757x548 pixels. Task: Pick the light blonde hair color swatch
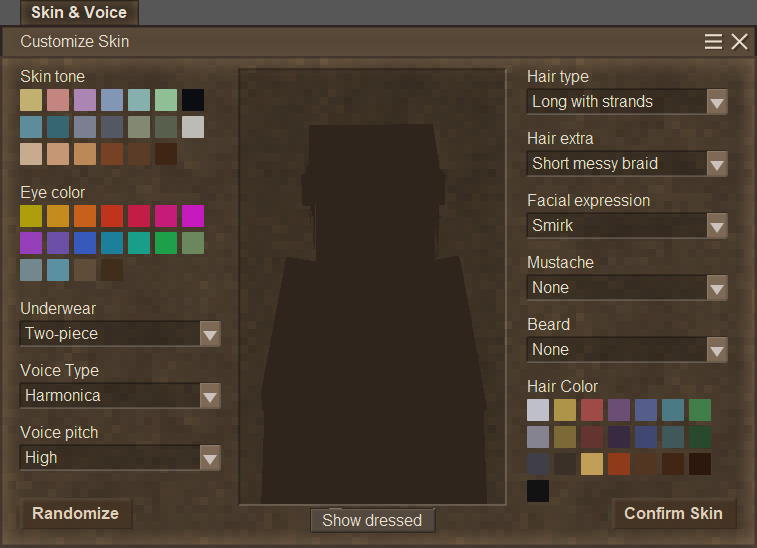(592, 464)
